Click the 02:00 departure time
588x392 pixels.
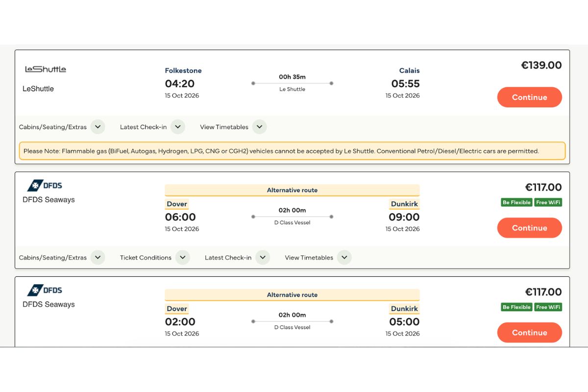click(x=180, y=322)
